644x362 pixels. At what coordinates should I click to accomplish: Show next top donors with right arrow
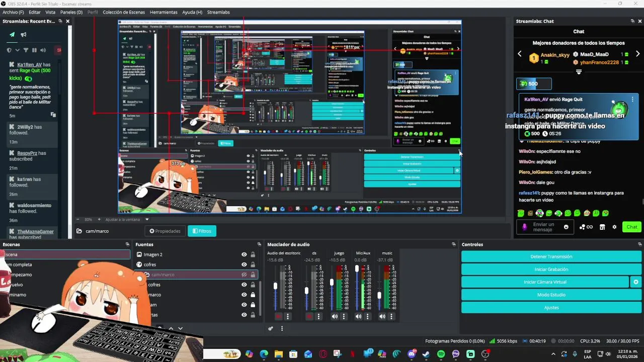click(637, 54)
